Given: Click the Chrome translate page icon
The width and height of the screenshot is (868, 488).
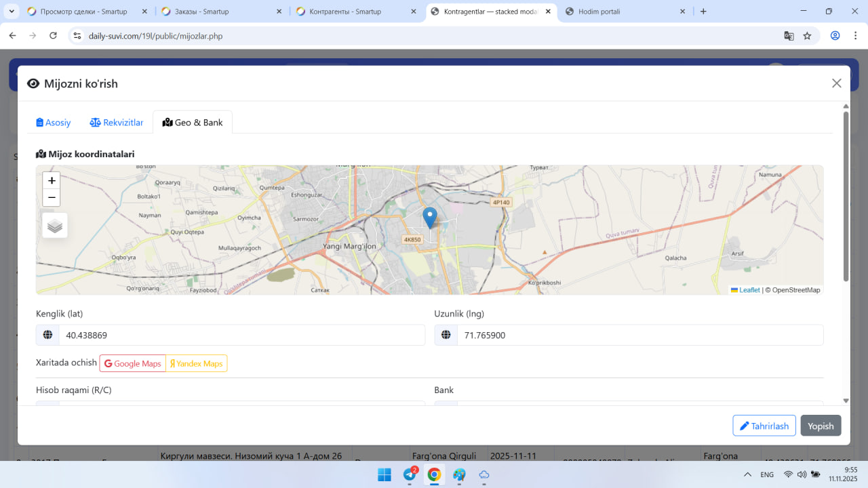Looking at the screenshot, I should (789, 36).
